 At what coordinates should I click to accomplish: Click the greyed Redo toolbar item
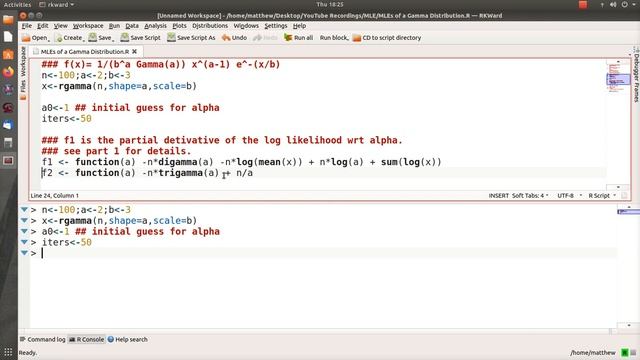point(265,38)
